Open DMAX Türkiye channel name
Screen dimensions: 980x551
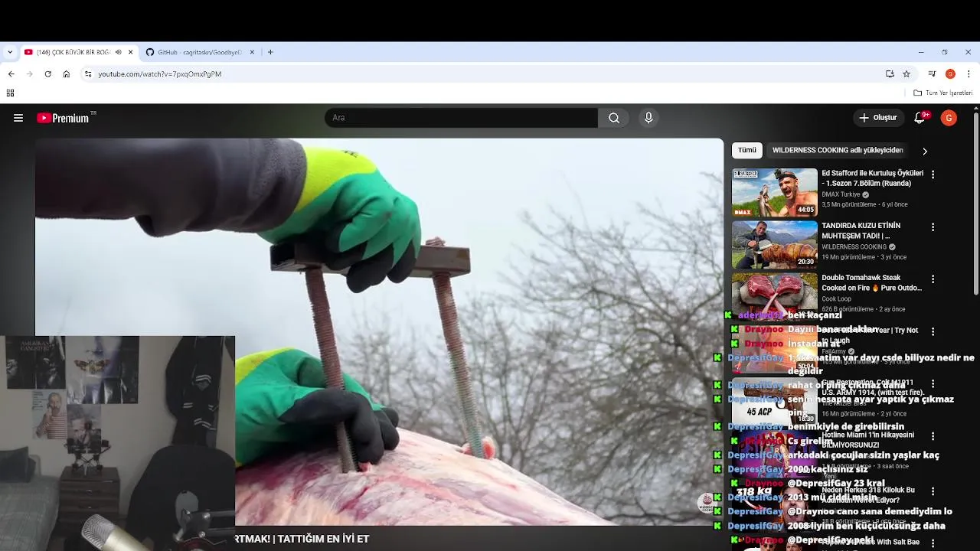[x=841, y=194]
